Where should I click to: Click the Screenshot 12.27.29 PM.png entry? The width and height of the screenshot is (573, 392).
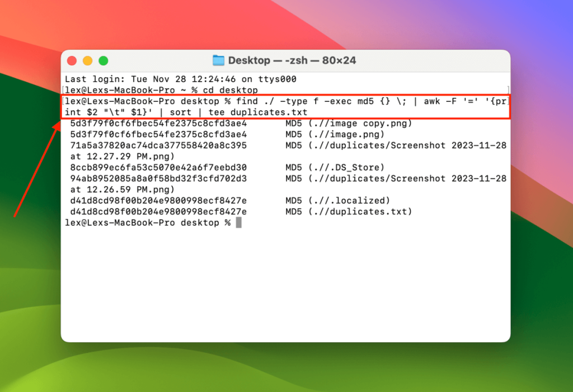tap(392, 145)
